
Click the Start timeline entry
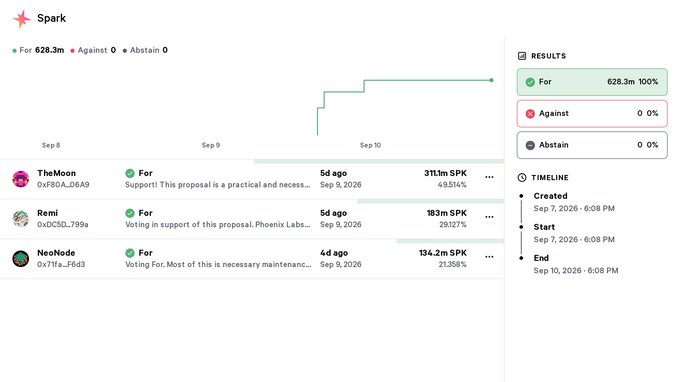click(574, 233)
